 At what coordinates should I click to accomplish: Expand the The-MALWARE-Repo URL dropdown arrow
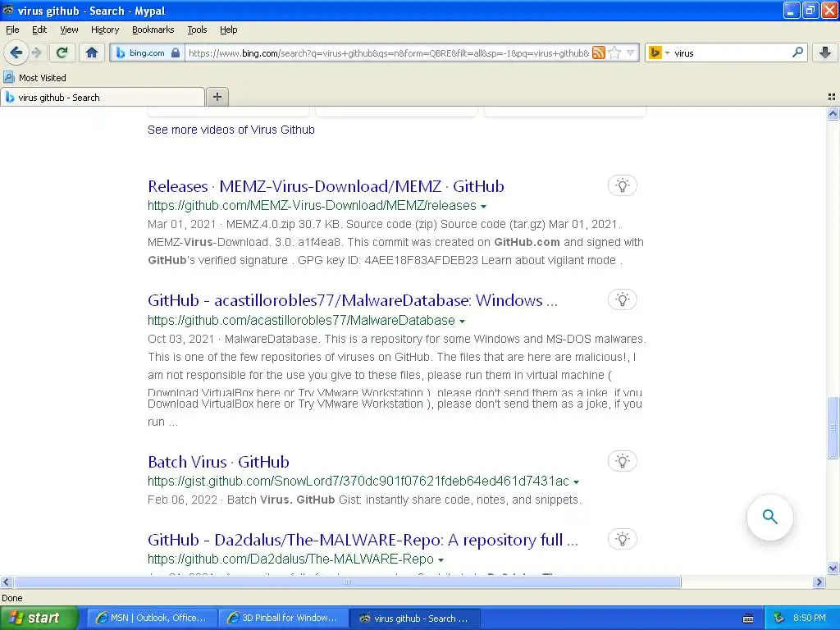point(441,559)
